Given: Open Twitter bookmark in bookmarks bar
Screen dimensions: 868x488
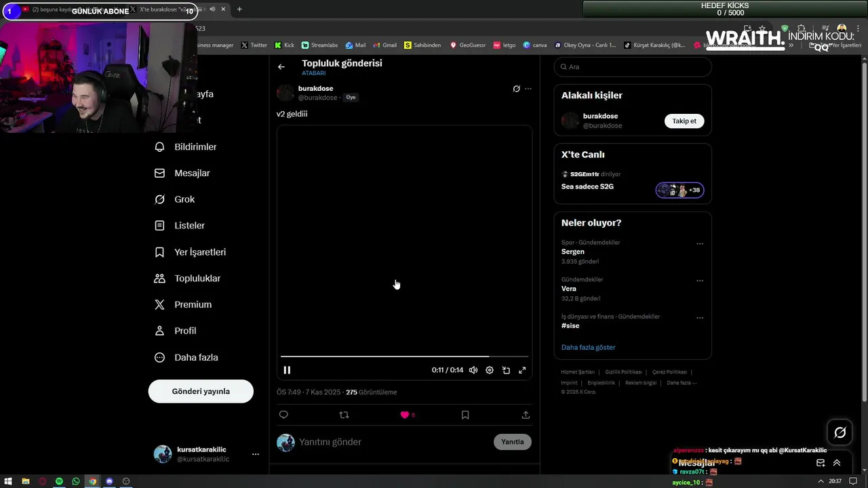Looking at the screenshot, I should (x=254, y=45).
